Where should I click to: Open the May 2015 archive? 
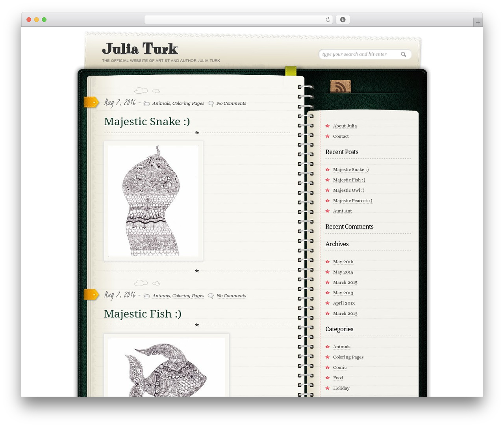(x=343, y=272)
